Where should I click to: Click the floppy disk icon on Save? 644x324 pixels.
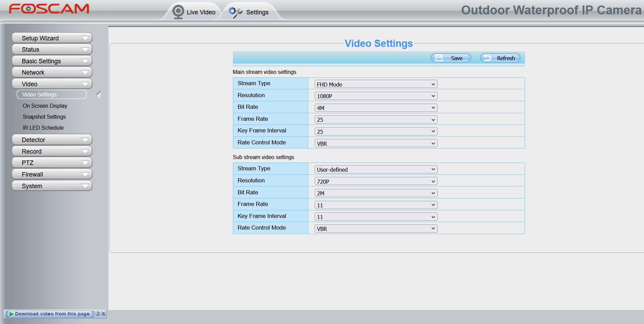pos(439,58)
